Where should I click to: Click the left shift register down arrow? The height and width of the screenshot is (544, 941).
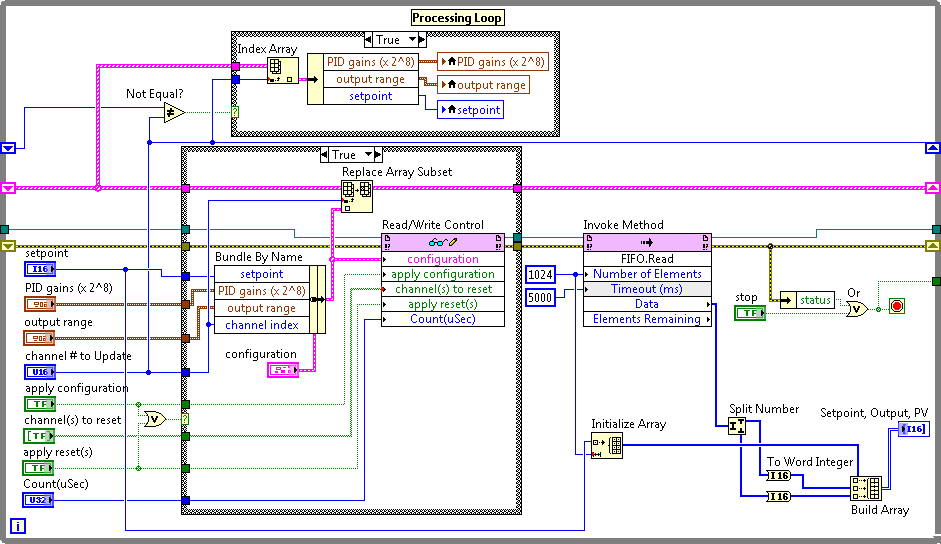[9, 148]
